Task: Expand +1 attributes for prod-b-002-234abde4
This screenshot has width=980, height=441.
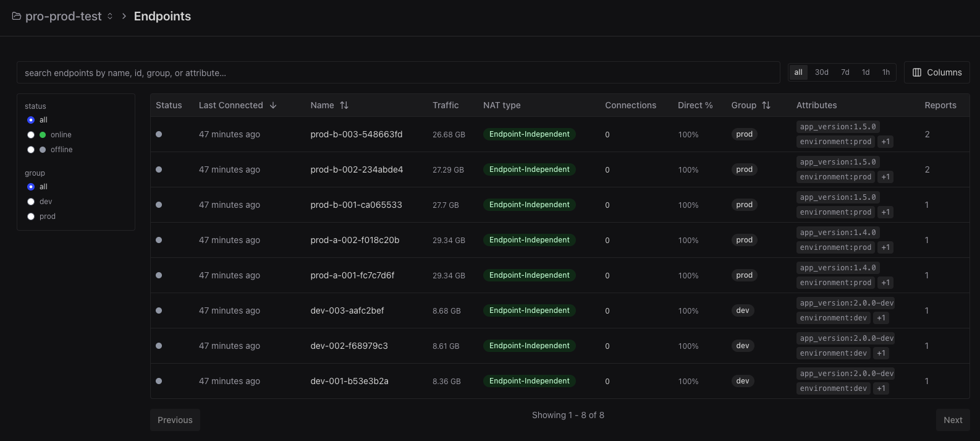Action: [x=886, y=177]
